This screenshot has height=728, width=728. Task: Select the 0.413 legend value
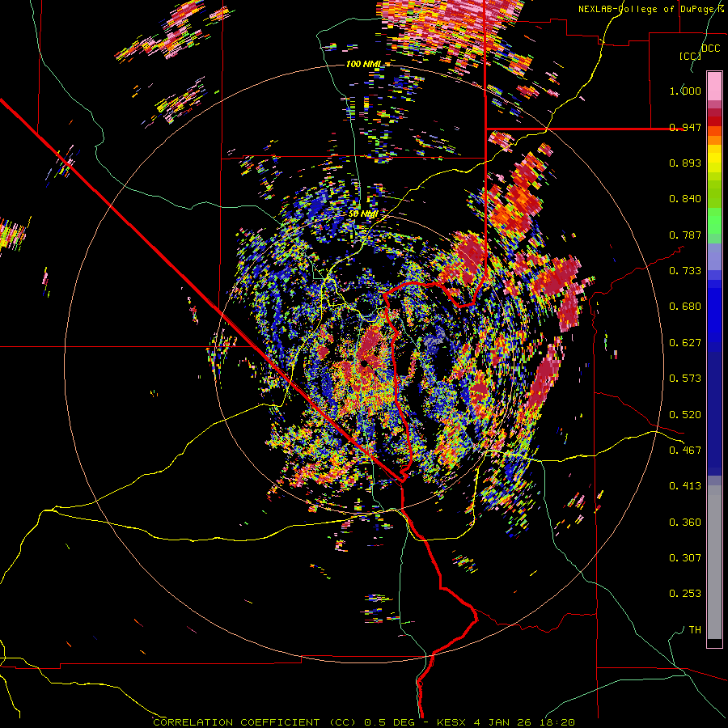[685, 486]
